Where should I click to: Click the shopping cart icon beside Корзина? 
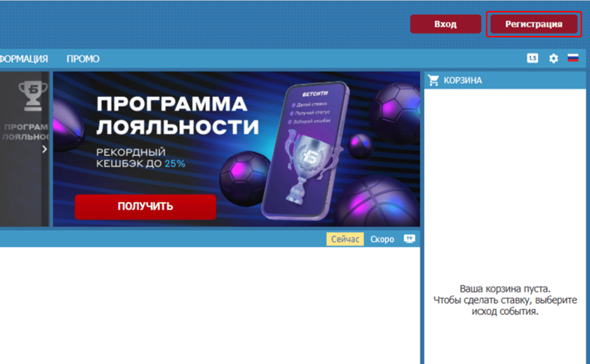[434, 80]
